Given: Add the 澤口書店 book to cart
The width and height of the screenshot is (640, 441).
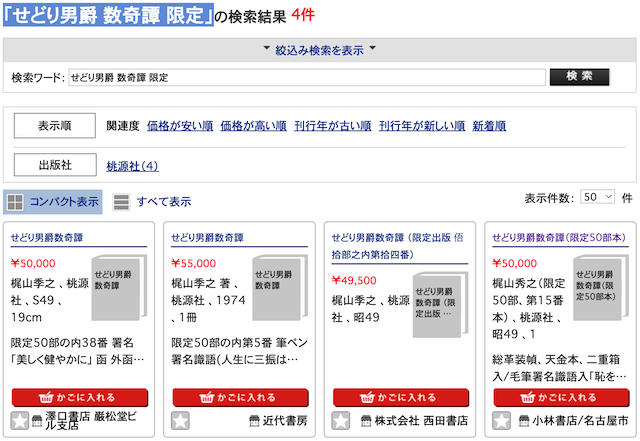Looking at the screenshot, I should pyautogui.click(x=80, y=398).
